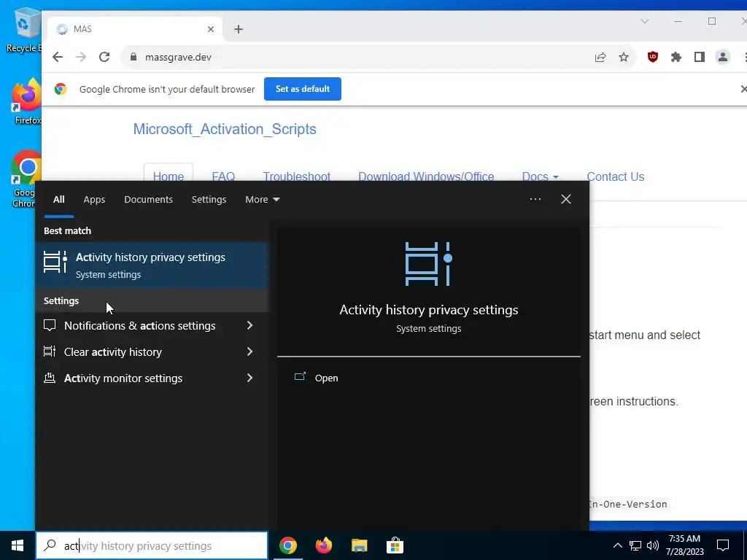This screenshot has width=747, height=560.
Task: Click the Chrome forward arrow
Action: (x=81, y=57)
